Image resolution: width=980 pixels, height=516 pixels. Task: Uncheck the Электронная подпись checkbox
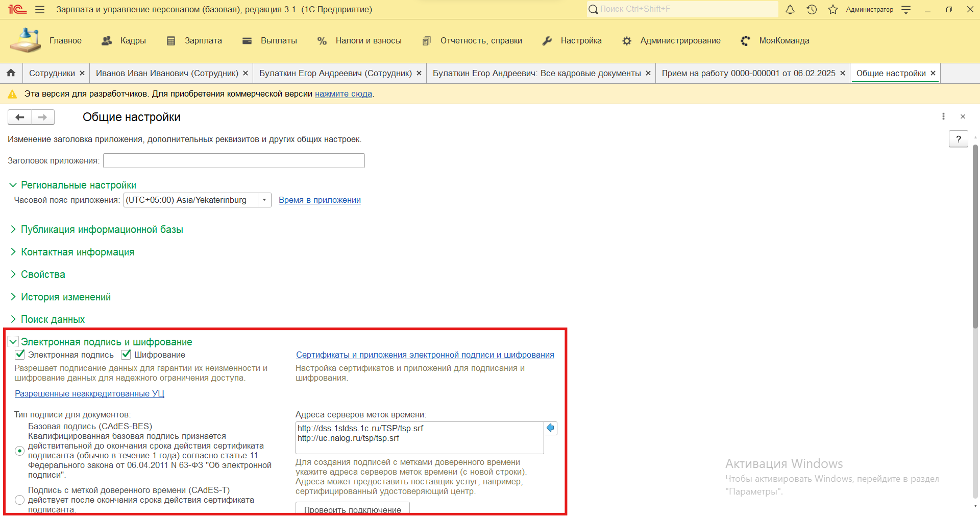click(20, 355)
